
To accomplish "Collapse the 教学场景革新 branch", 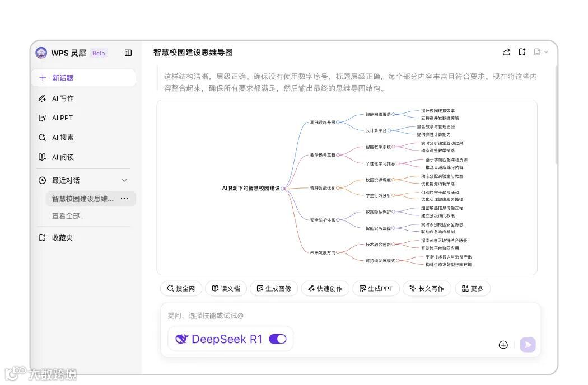I will pos(338,155).
